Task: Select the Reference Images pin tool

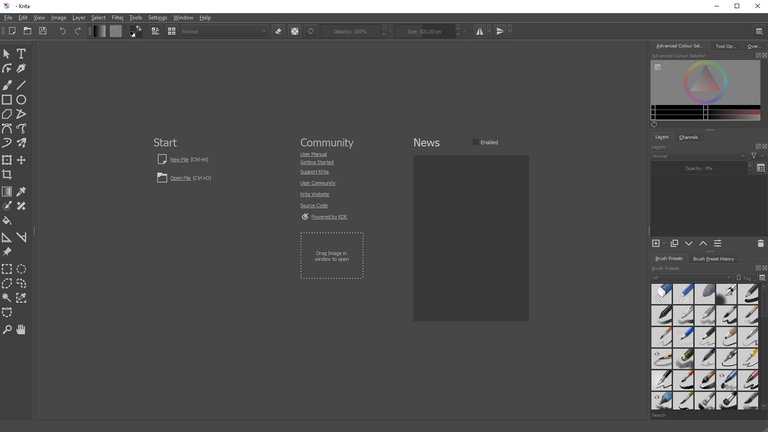Action: 7,252
